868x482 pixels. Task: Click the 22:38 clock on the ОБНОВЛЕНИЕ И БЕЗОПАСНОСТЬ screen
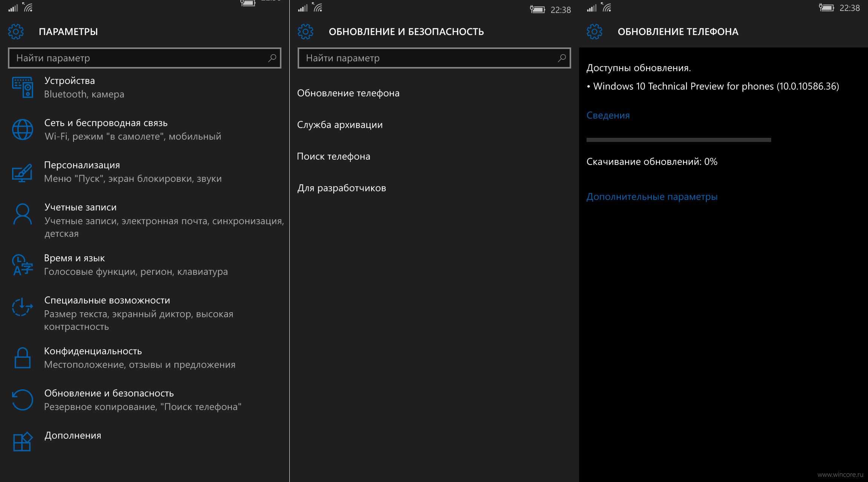561,10
